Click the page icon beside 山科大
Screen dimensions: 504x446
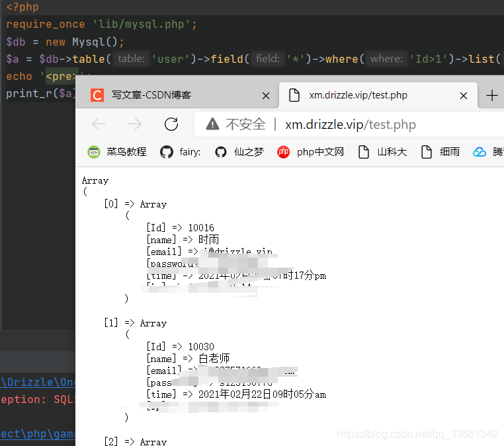point(364,152)
